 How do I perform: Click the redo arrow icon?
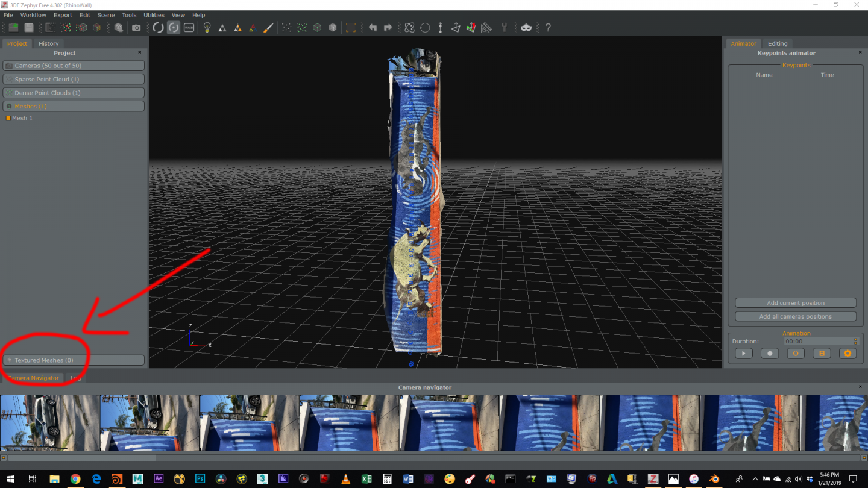coord(388,28)
